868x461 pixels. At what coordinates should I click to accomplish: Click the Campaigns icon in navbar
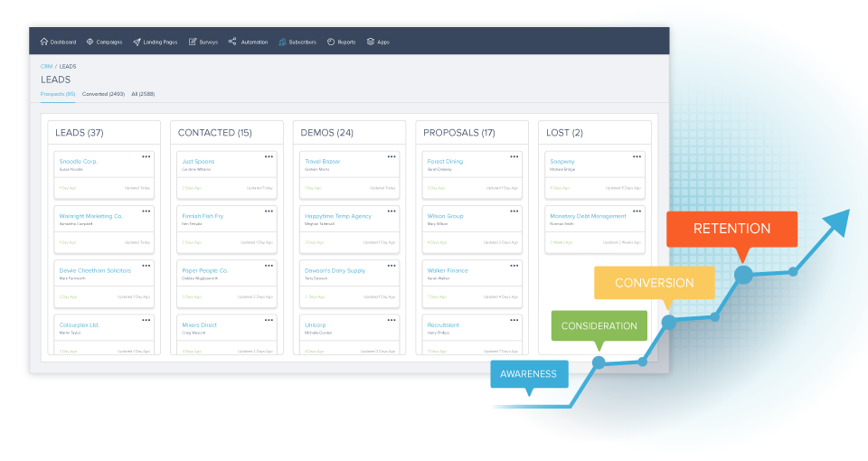pos(90,42)
